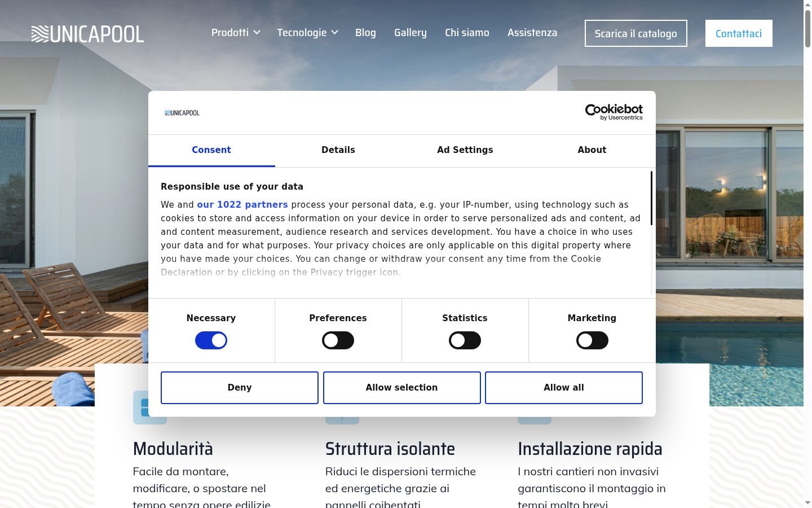Image resolution: width=812 pixels, height=508 pixels.
Task: Enable the Marketing cookies toggle
Action: (592, 340)
